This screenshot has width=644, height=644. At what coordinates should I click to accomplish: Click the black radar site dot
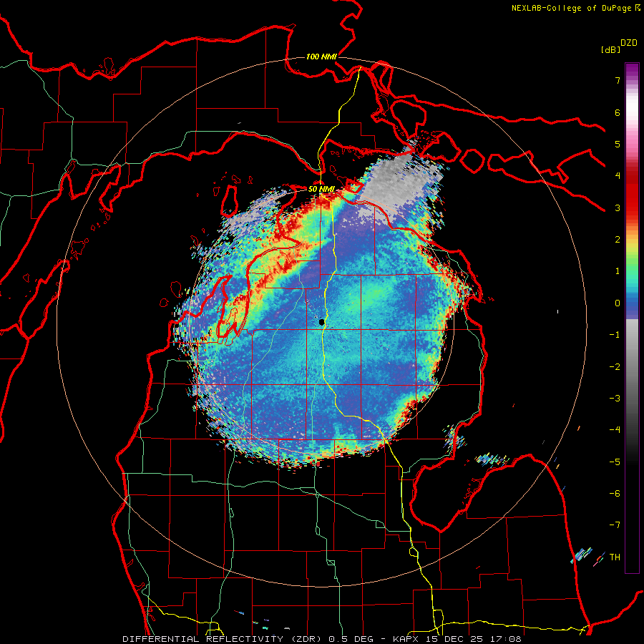322,323
